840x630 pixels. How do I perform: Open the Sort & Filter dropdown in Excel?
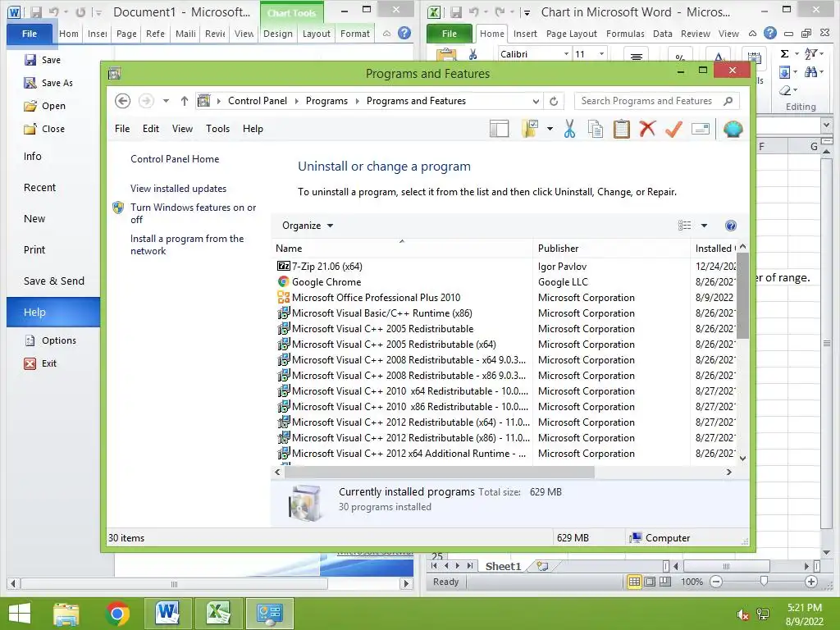point(815,53)
